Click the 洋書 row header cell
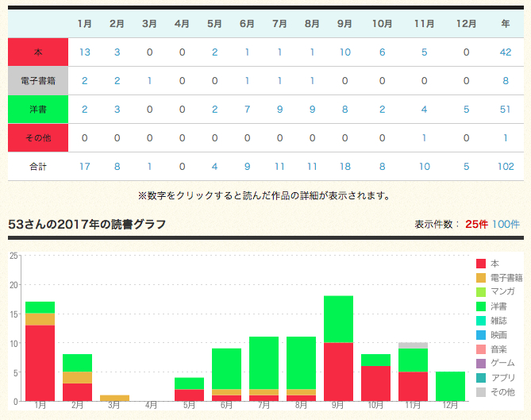The width and height of the screenshot is (531, 420). coord(38,109)
